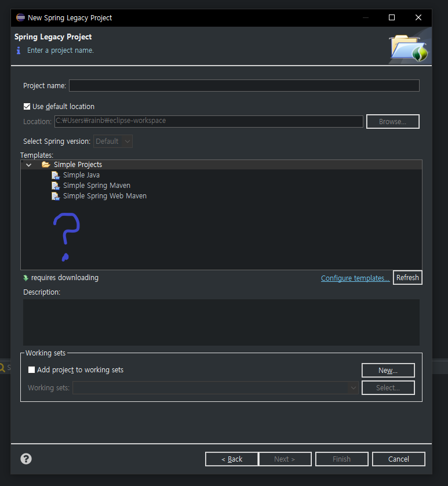Image resolution: width=448 pixels, height=486 pixels.
Task: Maximize the New Spring Legacy Project window
Action: (x=392, y=17)
